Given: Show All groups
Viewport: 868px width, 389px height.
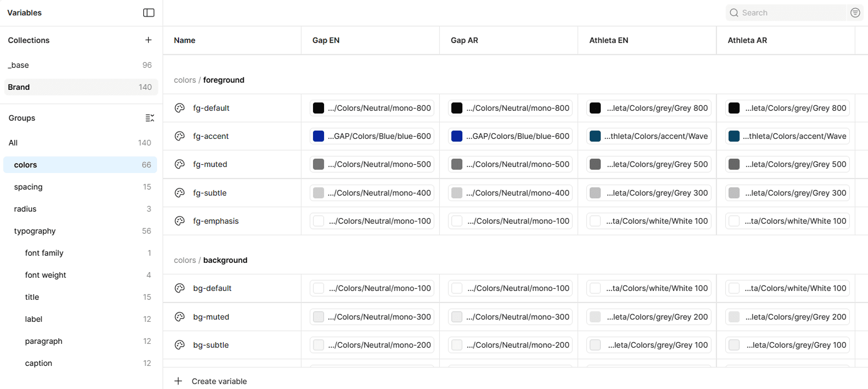Looking at the screenshot, I should coord(81,143).
